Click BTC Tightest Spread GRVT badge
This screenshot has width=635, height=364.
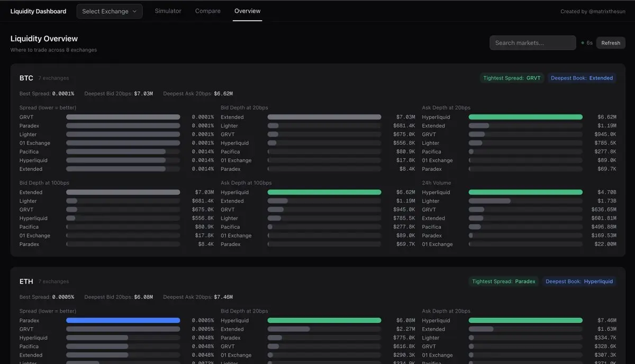pos(512,78)
